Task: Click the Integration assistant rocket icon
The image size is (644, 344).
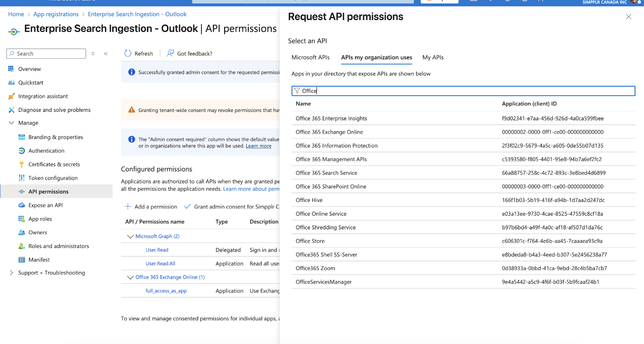Action: click(11, 96)
